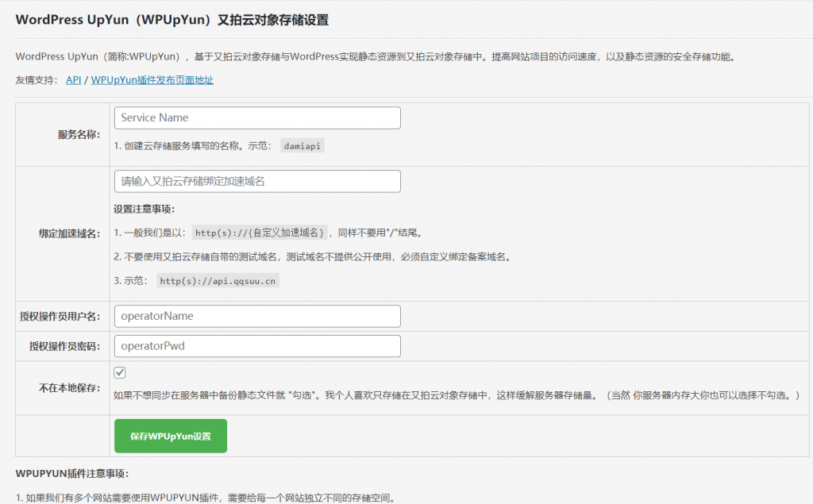Click the 授权操作员密码 label
Viewport: 813px width, 504px height.
pyautogui.click(x=64, y=347)
